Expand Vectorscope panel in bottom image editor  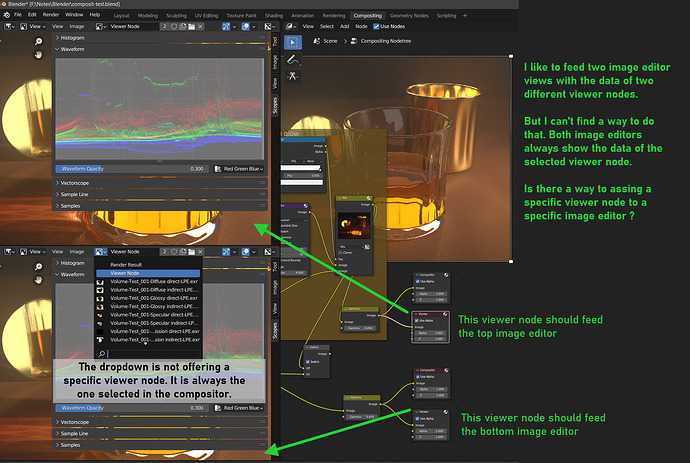[161, 422]
